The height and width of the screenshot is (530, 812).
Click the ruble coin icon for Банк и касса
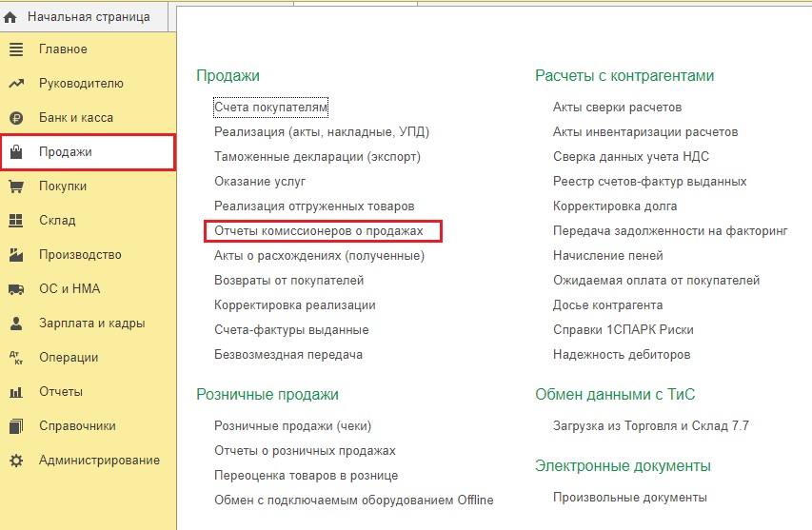coord(16,118)
